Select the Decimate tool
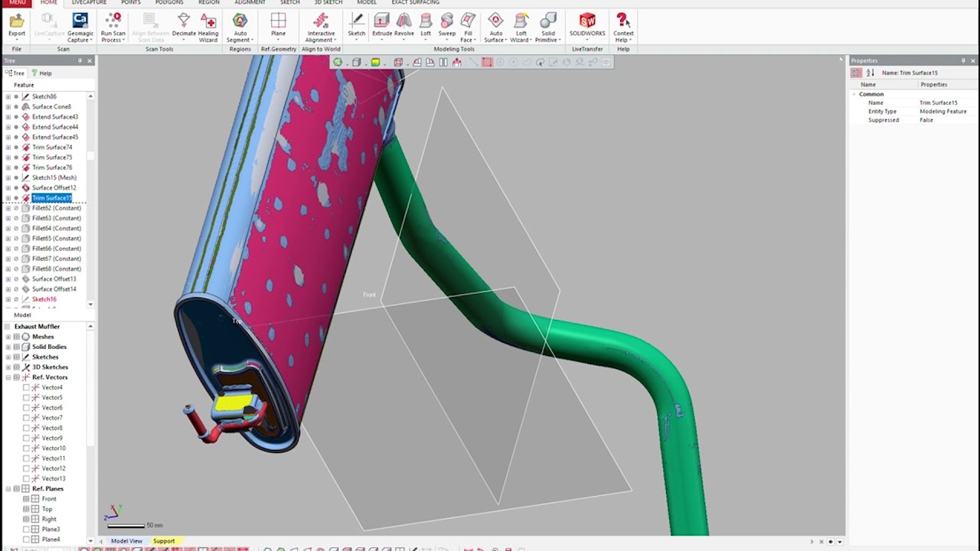The width and height of the screenshot is (980, 551). (184, 25)
